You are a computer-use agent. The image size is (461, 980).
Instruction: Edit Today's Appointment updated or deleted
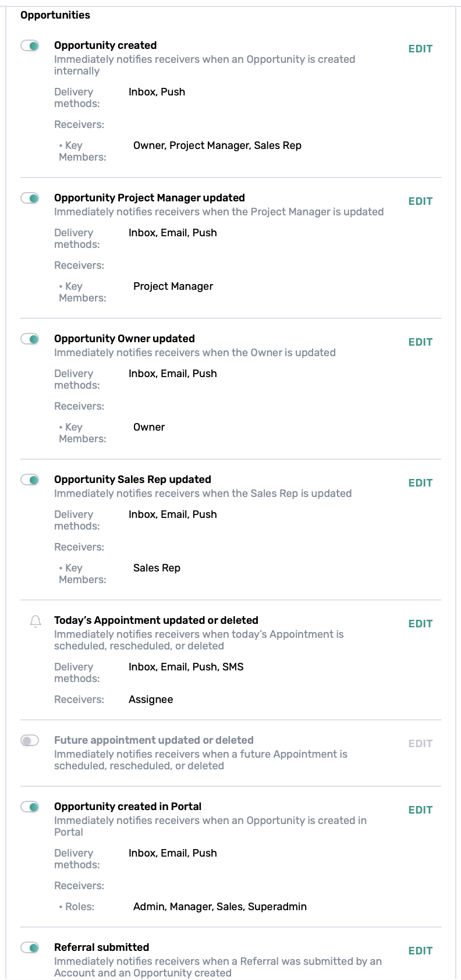[x=420, y=624]
